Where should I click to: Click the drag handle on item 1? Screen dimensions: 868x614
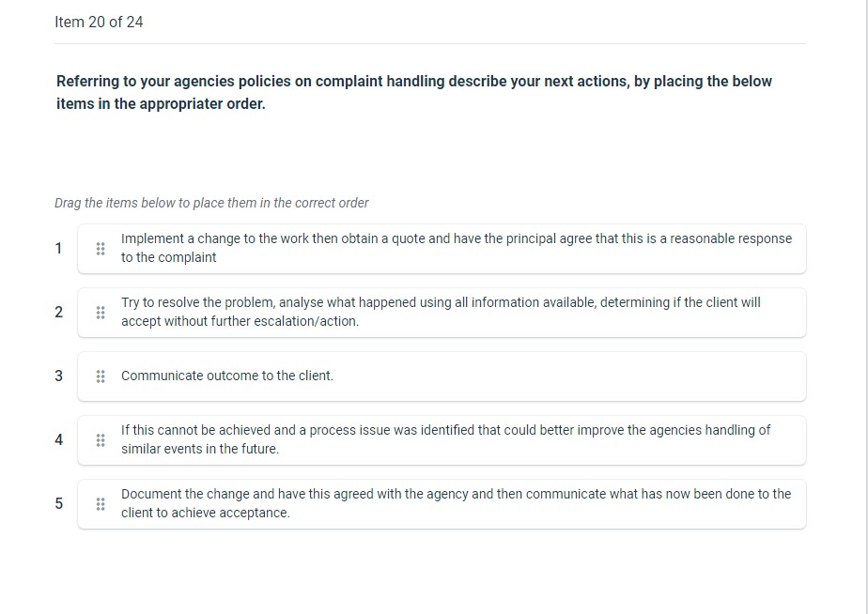(100, 248)
